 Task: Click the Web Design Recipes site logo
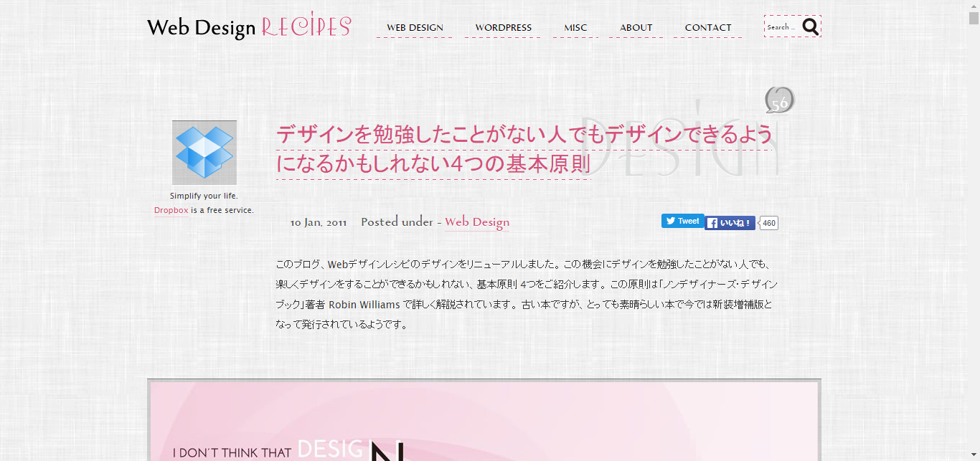coord(248,27)
